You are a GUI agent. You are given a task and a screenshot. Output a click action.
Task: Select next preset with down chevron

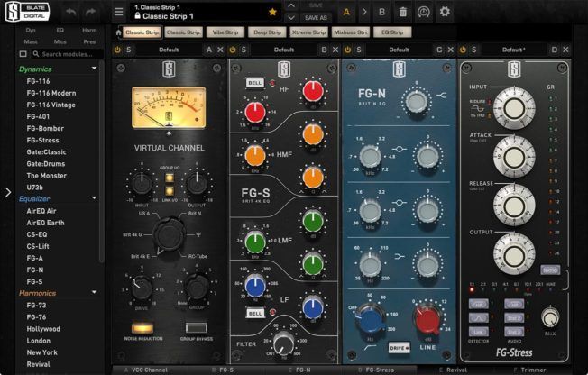(x=291, y=18)
